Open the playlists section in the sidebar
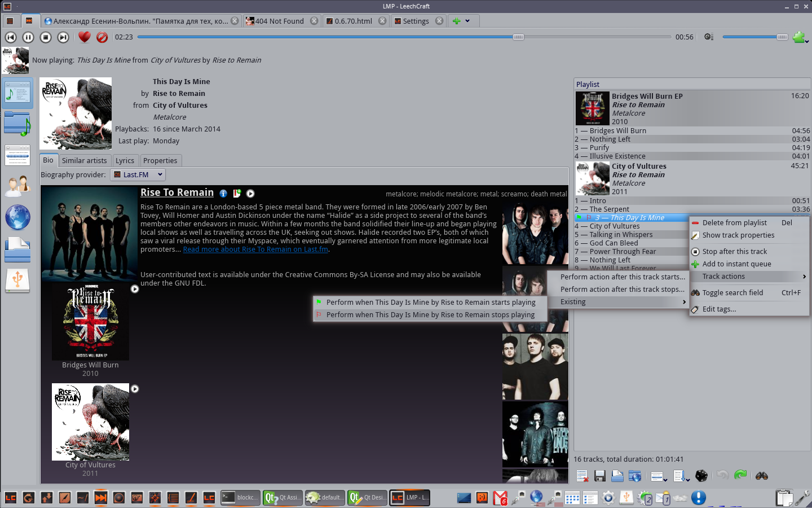This screenshot has height=508, width=812. point(17,155)
